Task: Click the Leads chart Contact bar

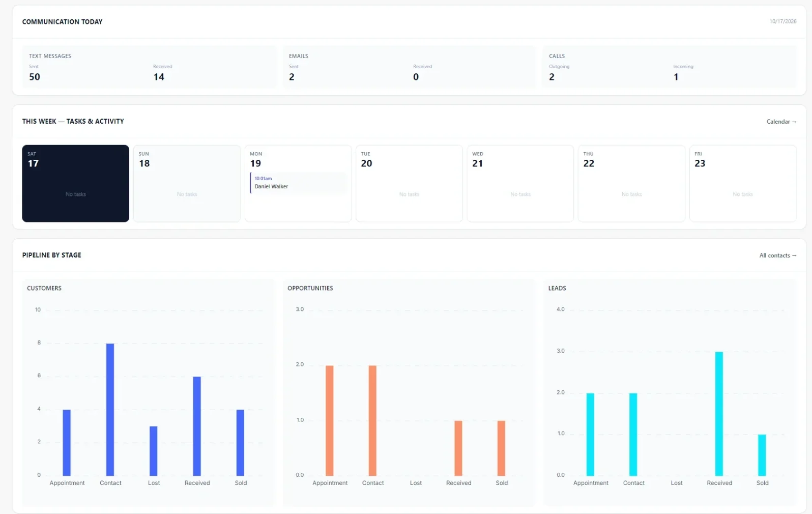Action: [633, 435]
